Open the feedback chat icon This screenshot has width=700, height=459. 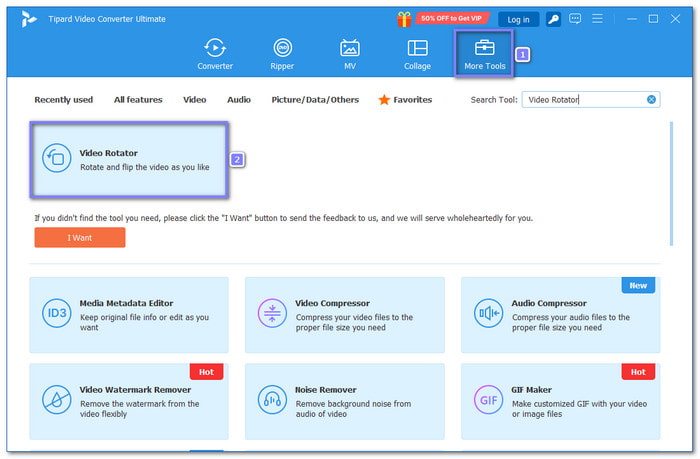pos(575,19)
